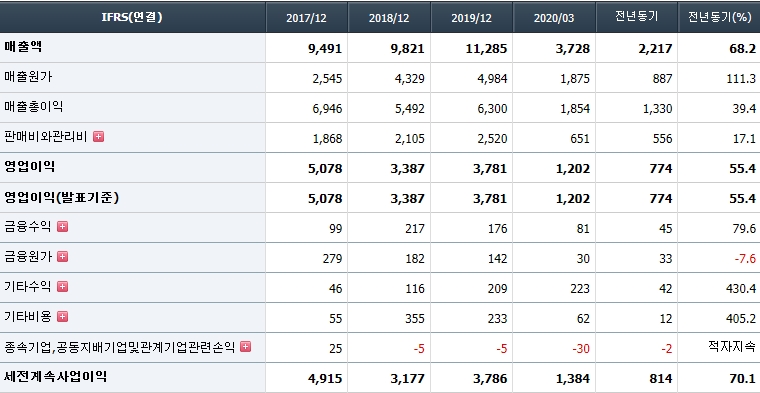This screenshot has width=760, height=393.
Task: Click the 2018/12 column header
Action: point(389,17)
